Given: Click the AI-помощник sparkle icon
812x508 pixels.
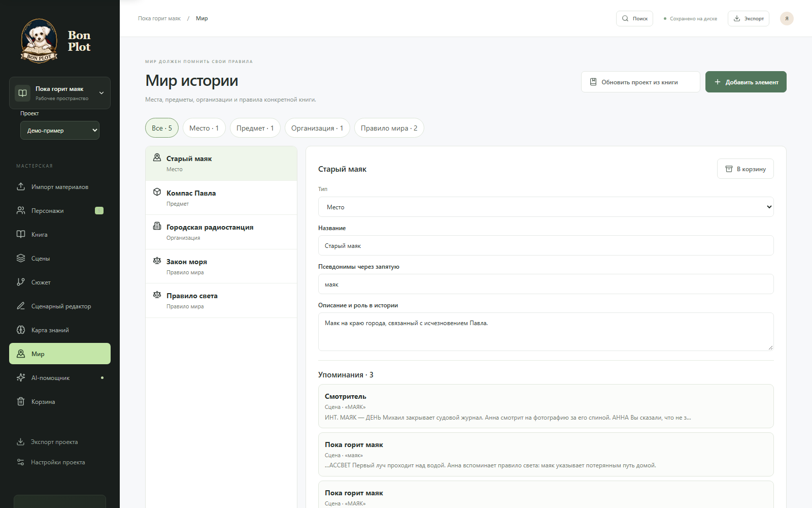Looking at the screenshot, I should [x=21, y=377].
